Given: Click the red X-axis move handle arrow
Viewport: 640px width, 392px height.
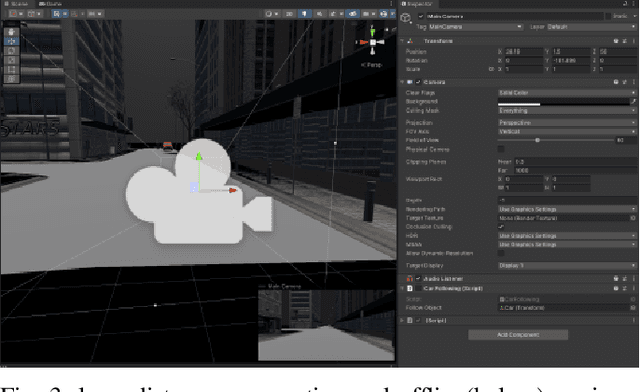Looking at the screenshot, I should pyautogui.click(x=232, y=190).
